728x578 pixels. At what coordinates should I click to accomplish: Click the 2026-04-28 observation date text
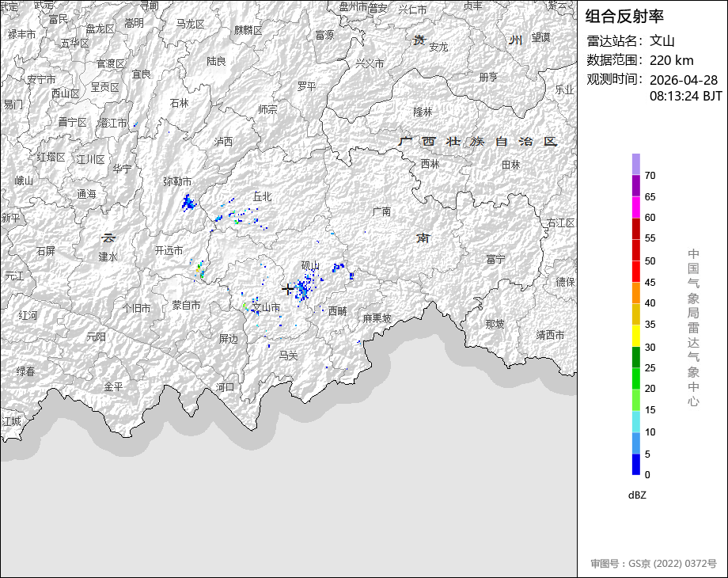(x=683, y=80)
